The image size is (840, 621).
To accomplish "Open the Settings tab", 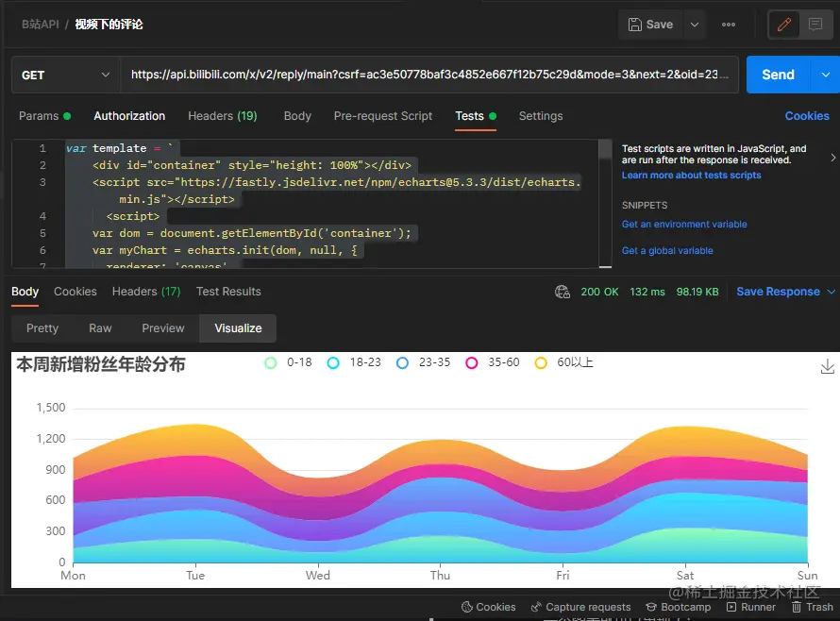I will click(x=541, y=116).
